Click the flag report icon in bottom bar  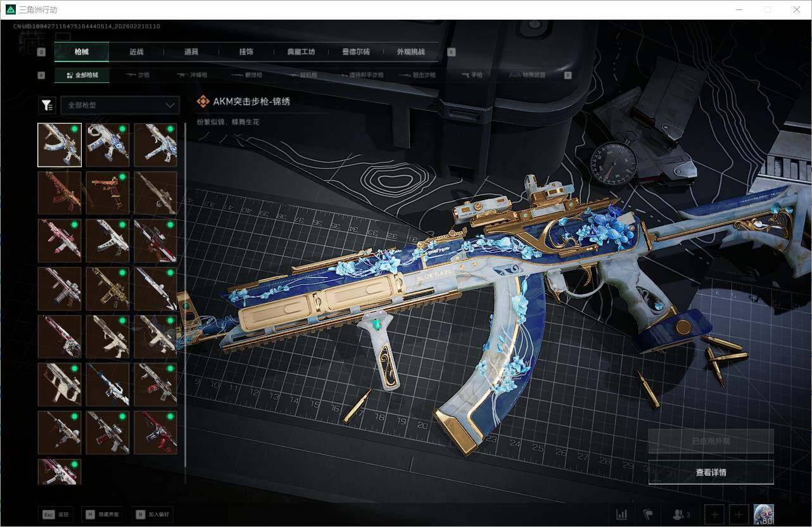point(647,515)
